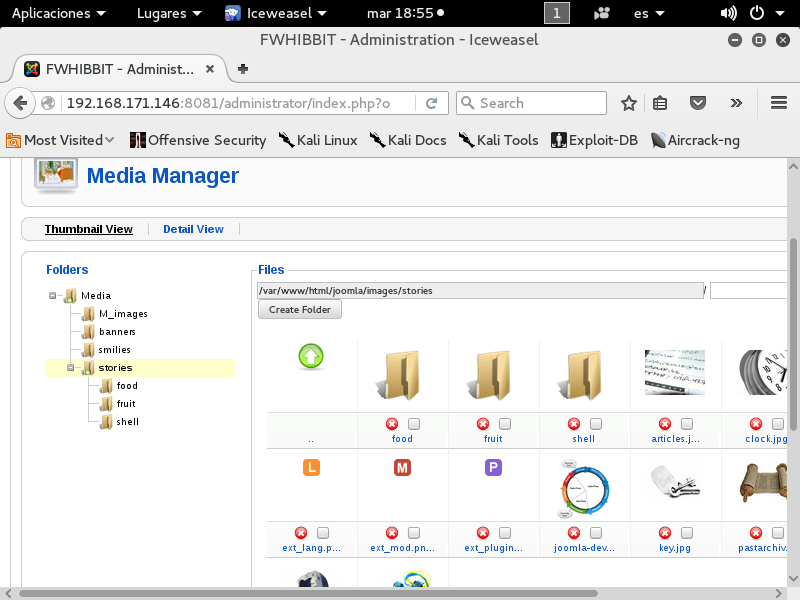Open Exploit-DB bookmark

coord(594,140)
